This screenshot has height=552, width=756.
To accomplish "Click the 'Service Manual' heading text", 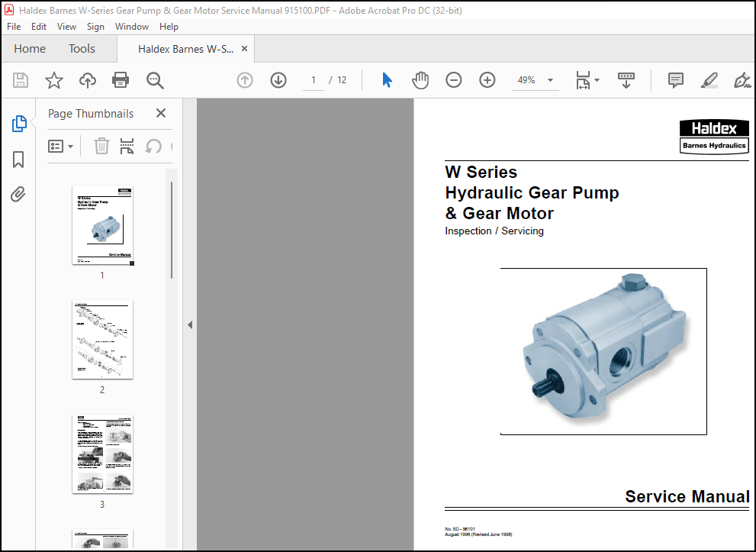I will coord(687,496).
